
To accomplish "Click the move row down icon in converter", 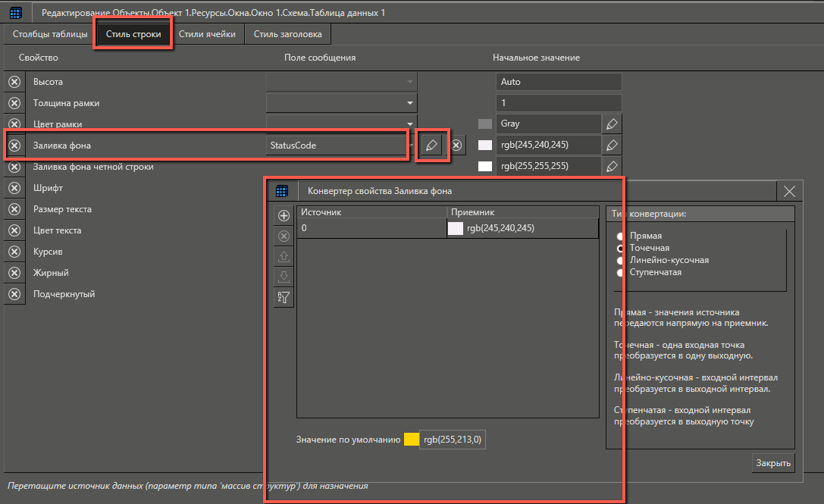I will [x=284, y=277].
